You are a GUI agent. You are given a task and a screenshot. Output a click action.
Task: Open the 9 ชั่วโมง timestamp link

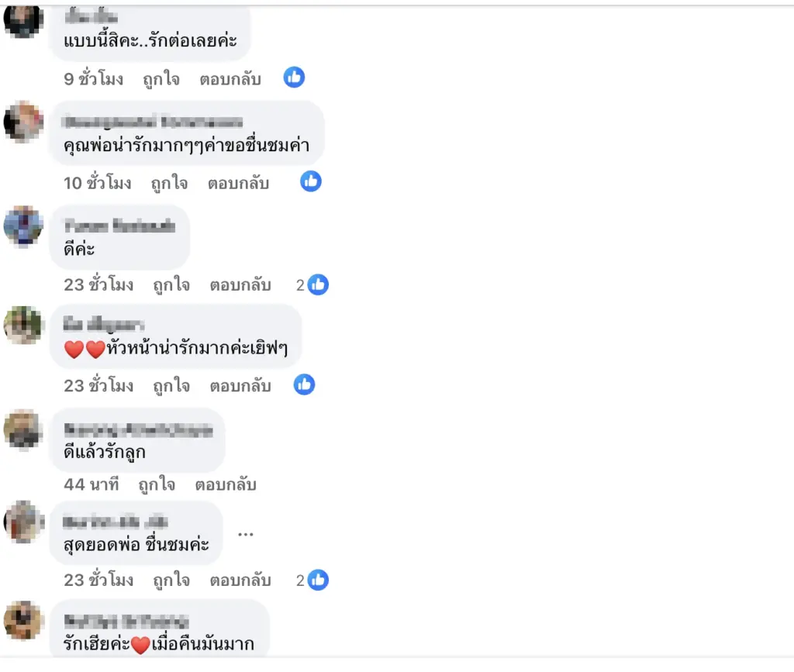click(x=94, y=79)
